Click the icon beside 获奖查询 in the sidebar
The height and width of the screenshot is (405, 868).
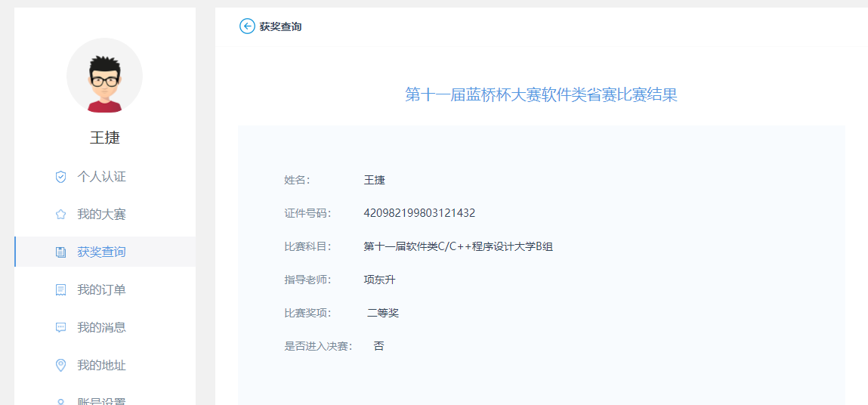61,252
